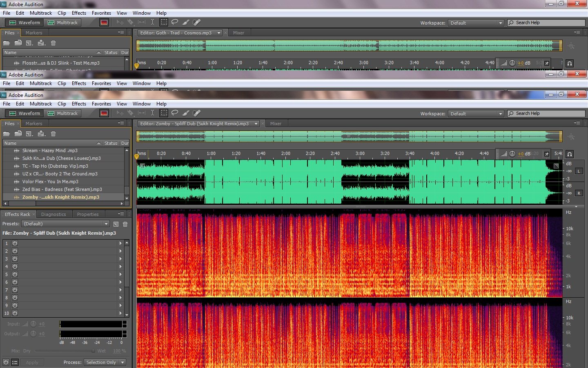The image size is (588, 368).
Task: Select the Razor tool in front window toolbar
Action: click(x=131, y=113)
